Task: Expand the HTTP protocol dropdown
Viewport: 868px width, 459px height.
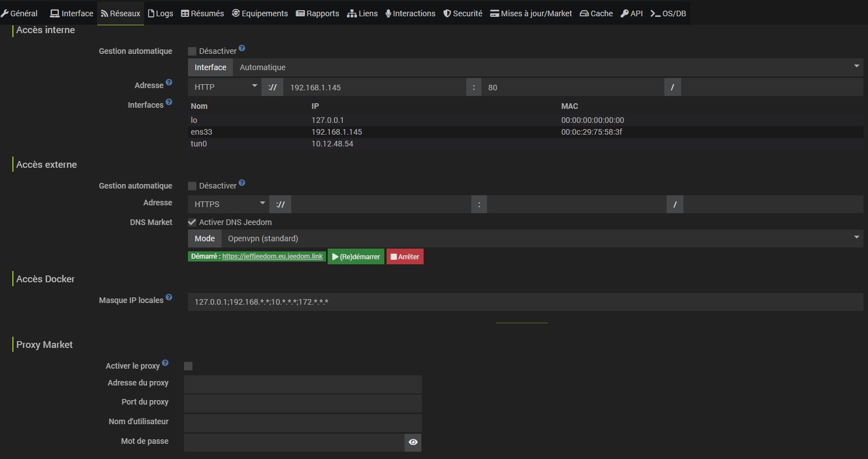Action: (225, 87)
